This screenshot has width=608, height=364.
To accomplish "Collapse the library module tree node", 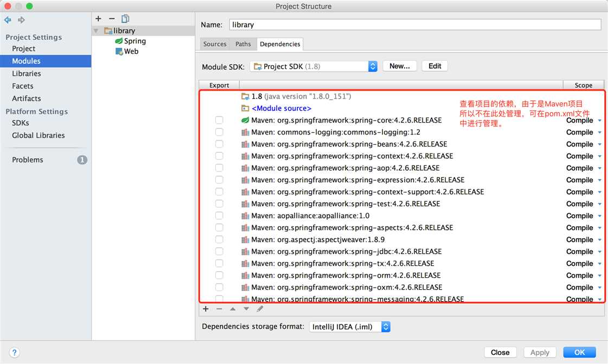I will [x=96, y=30].
